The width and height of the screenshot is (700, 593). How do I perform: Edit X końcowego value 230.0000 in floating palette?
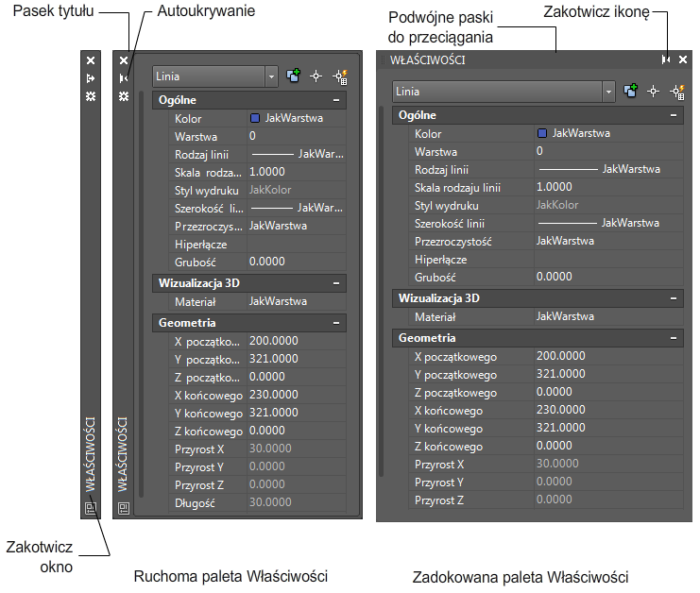(297, 395)
